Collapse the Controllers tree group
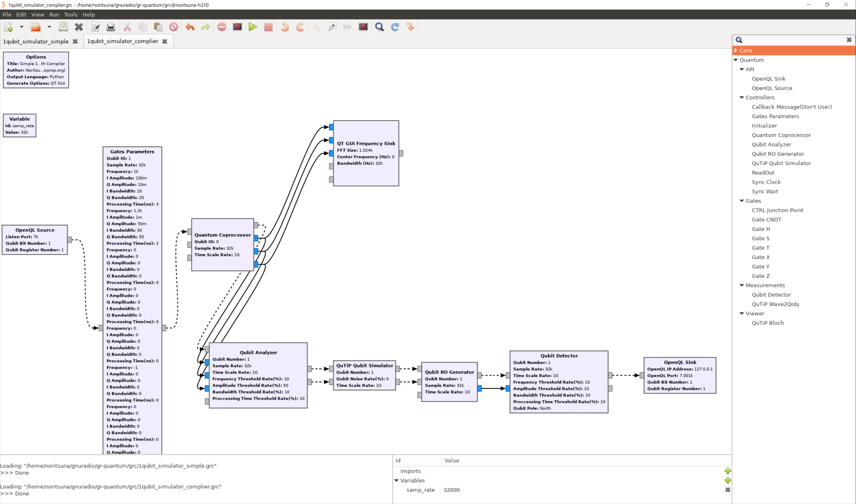 pyautogui.click(x=742, y=98)
